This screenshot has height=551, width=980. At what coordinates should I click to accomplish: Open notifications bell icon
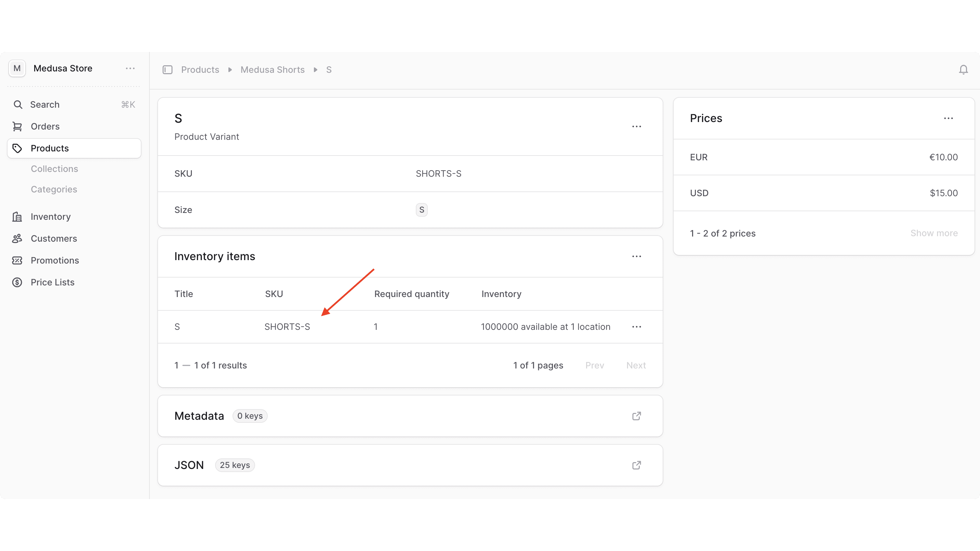(x=963, y=70)
